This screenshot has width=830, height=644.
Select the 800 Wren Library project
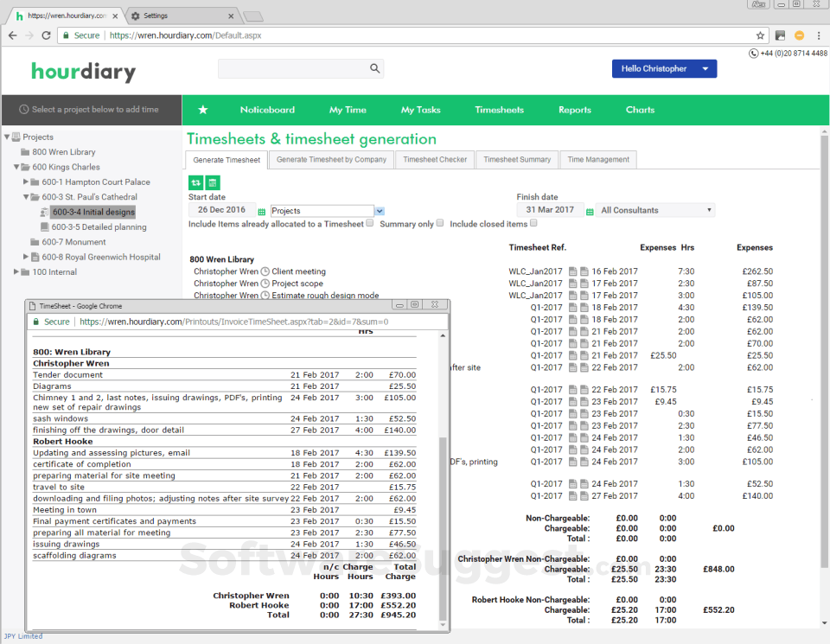tap(63, 152)
